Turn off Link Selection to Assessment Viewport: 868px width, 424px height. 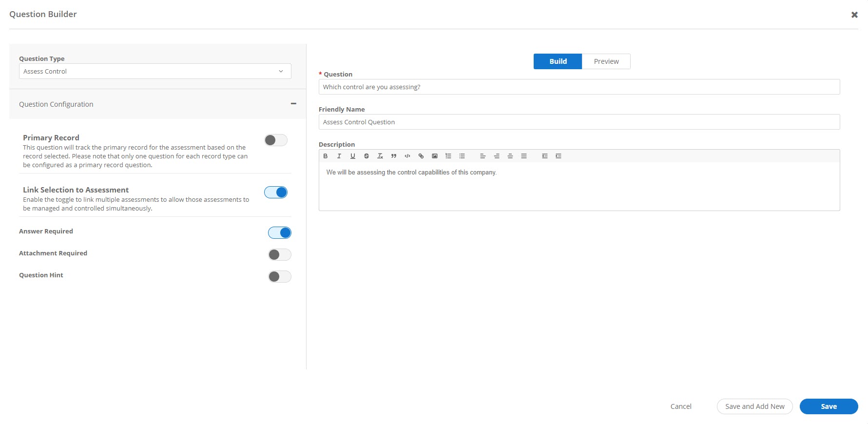[x=276, y=193]
